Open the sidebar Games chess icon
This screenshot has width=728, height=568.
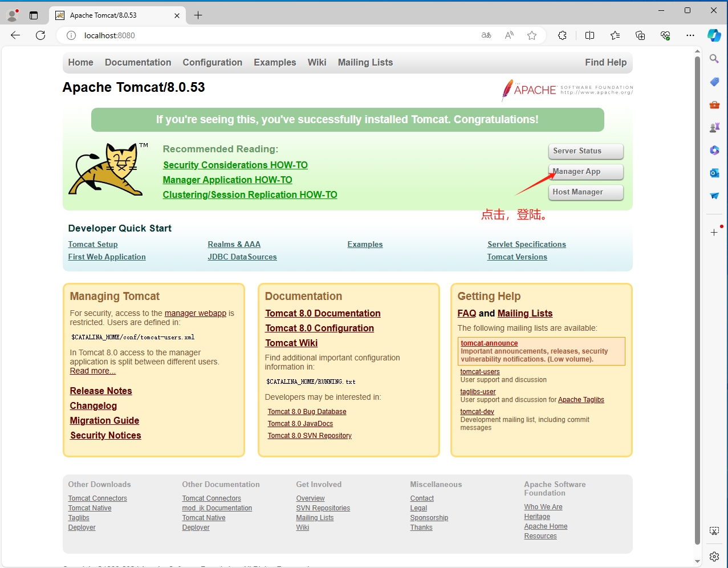tap(714, 127)
